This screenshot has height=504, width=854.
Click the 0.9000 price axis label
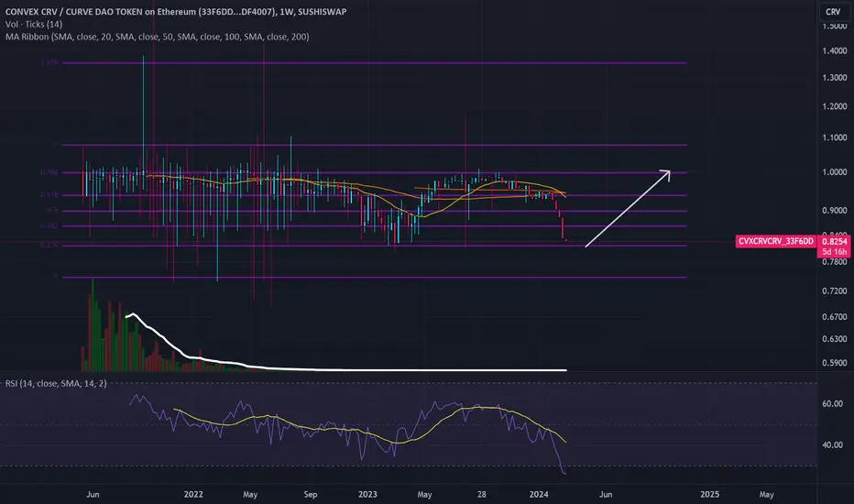tap(835, 211)
